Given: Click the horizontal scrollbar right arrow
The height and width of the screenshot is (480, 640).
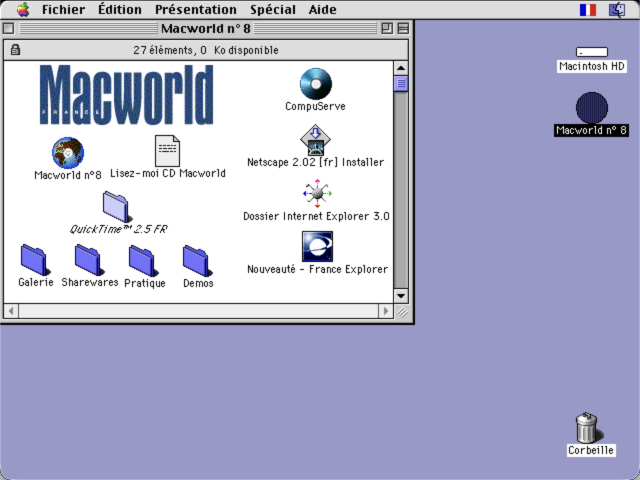Looking at the screenshot, I should click(386, 311).
